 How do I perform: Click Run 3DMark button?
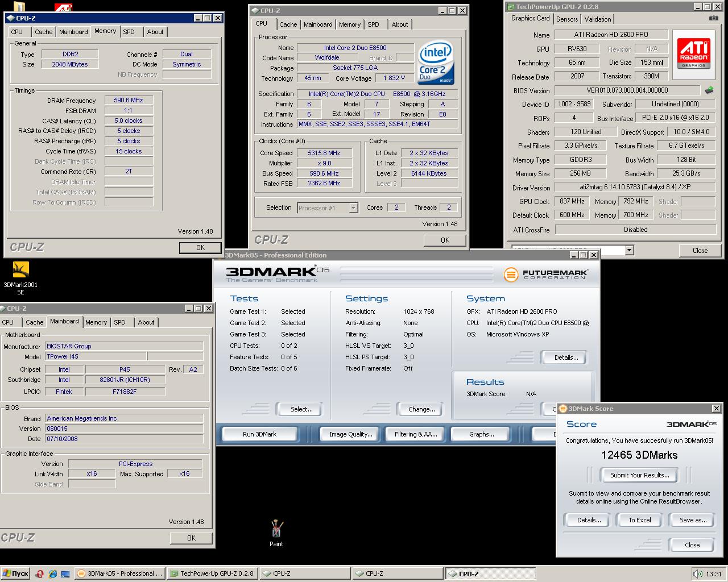259,434
